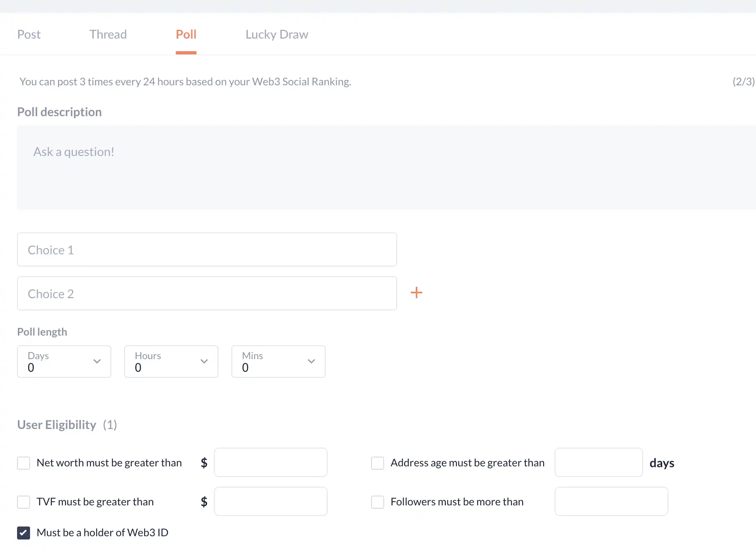Focus the Choice 1 input field

pos(207,250)
